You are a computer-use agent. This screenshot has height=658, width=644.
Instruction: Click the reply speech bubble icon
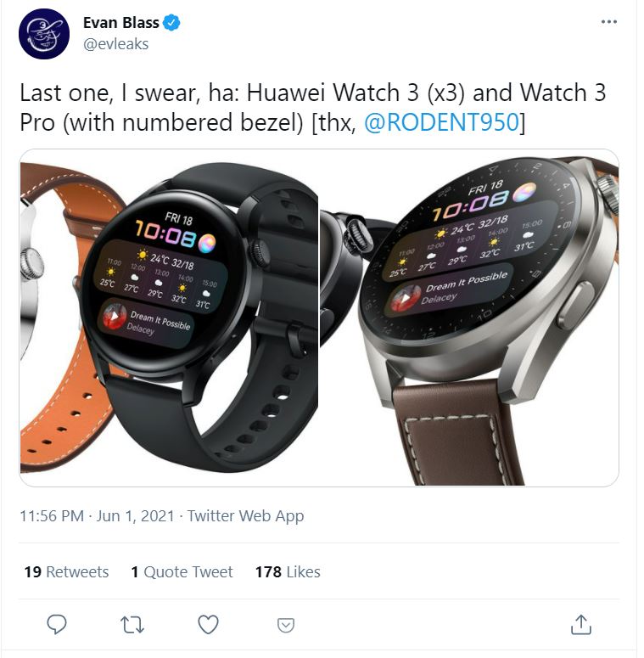click(x=57, y=624)
